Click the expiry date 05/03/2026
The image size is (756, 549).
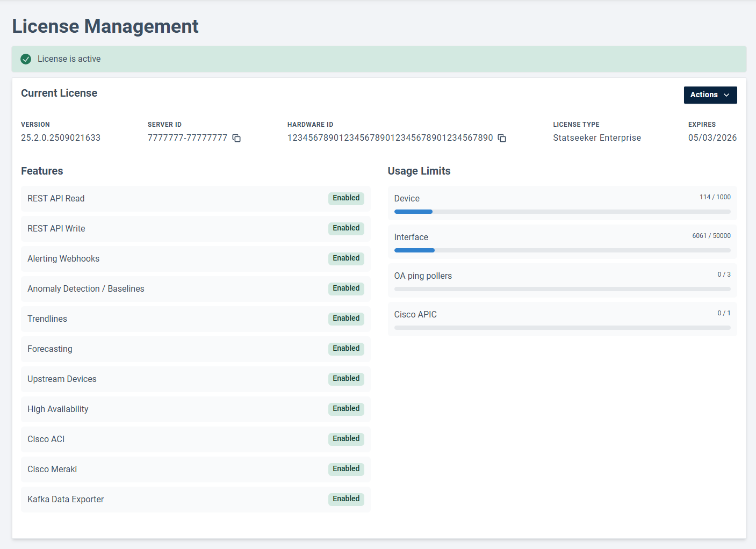tap(712, 138)
